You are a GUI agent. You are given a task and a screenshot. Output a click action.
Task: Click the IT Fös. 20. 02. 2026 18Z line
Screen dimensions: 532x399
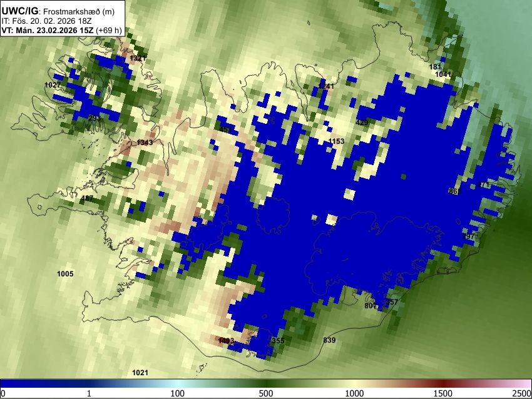pos(46,21)
